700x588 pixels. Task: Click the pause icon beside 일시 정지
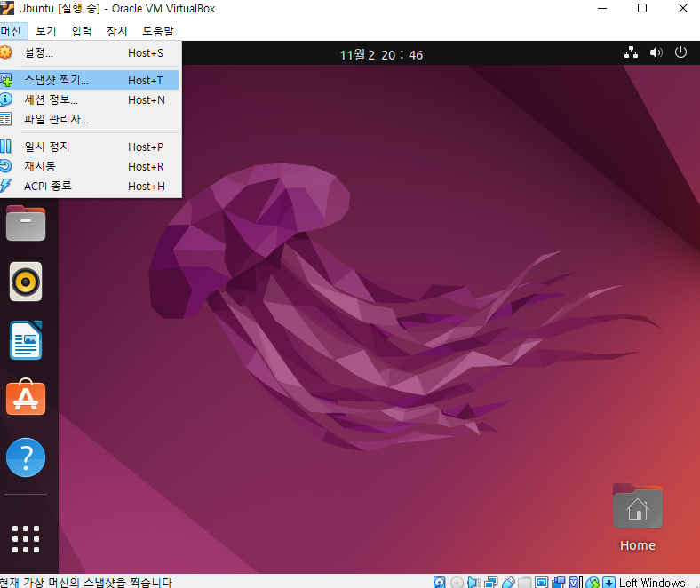tap(5, 147)
